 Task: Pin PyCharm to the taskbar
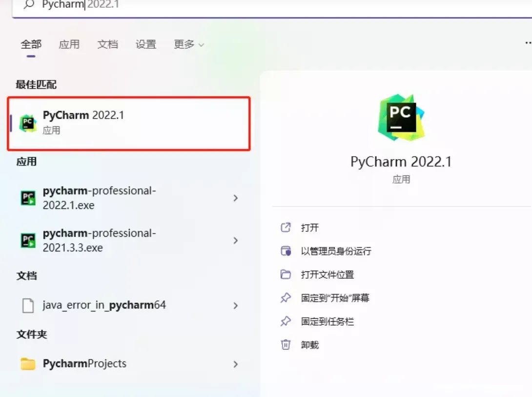pos(324,321)
